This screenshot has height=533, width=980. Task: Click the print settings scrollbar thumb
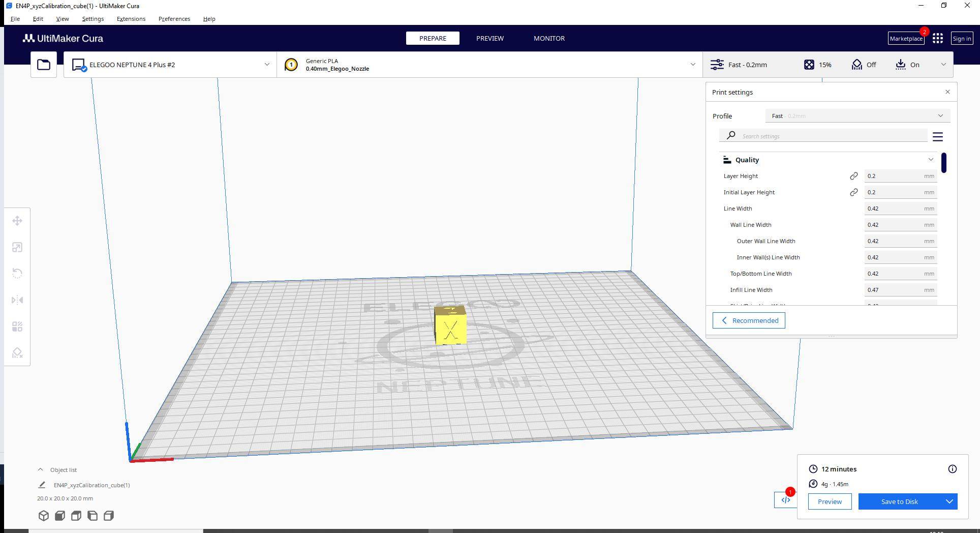[944, 163]
